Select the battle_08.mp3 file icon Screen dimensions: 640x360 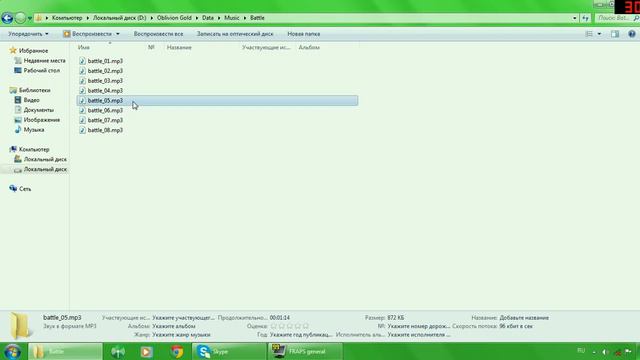point(82,130)
